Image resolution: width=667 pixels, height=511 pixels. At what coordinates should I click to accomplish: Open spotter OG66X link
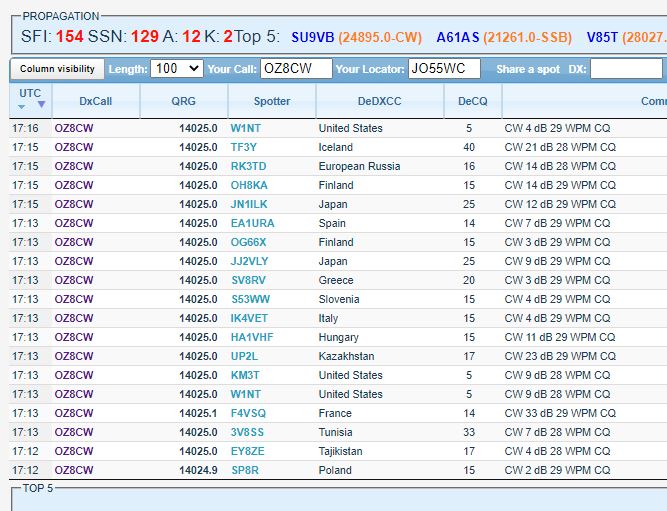[x=248, y=242]
